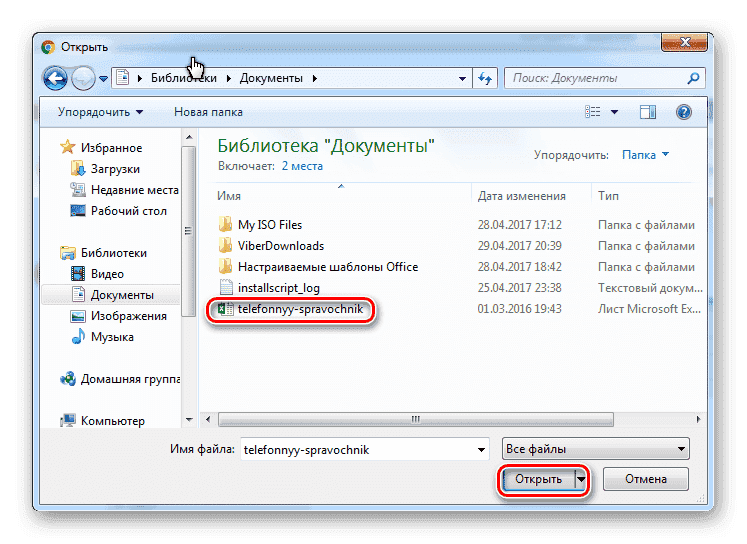Open the My ISO Files folder

pos(269,225)
